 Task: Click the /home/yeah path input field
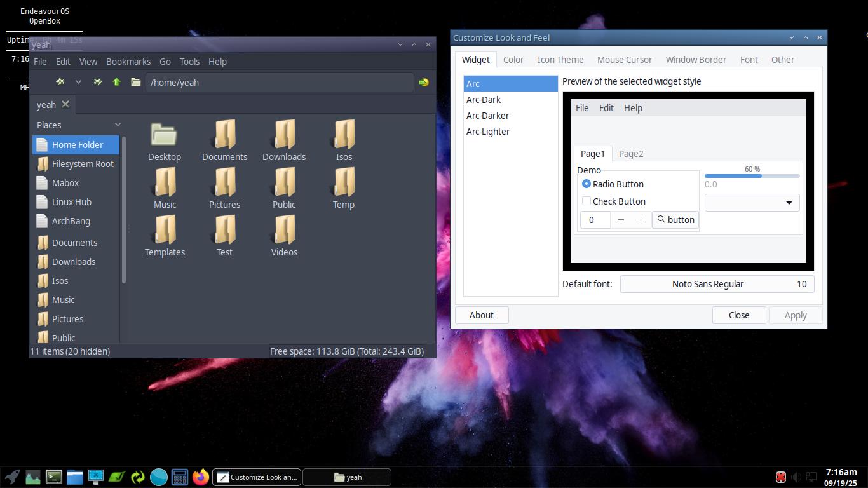click(280, 83)
